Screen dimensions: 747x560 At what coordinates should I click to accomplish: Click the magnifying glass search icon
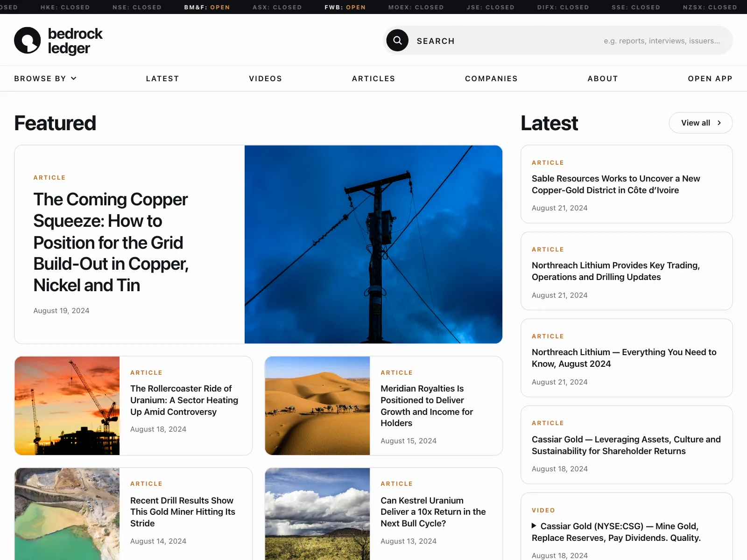(x=397, y=41)
